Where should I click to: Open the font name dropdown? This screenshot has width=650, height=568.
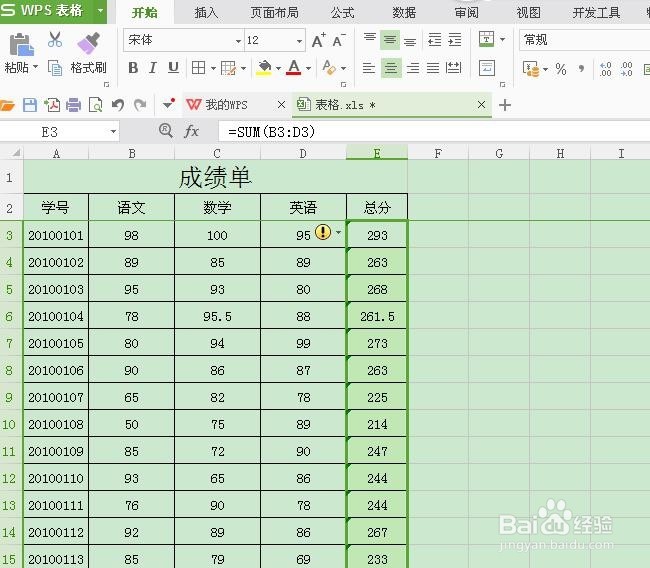(x=238, y=41)
